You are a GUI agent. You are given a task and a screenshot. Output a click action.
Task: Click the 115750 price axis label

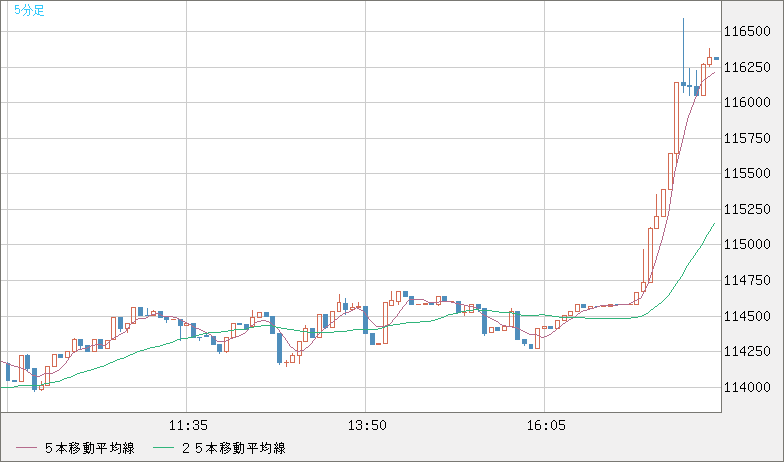(x=749, y=138)
